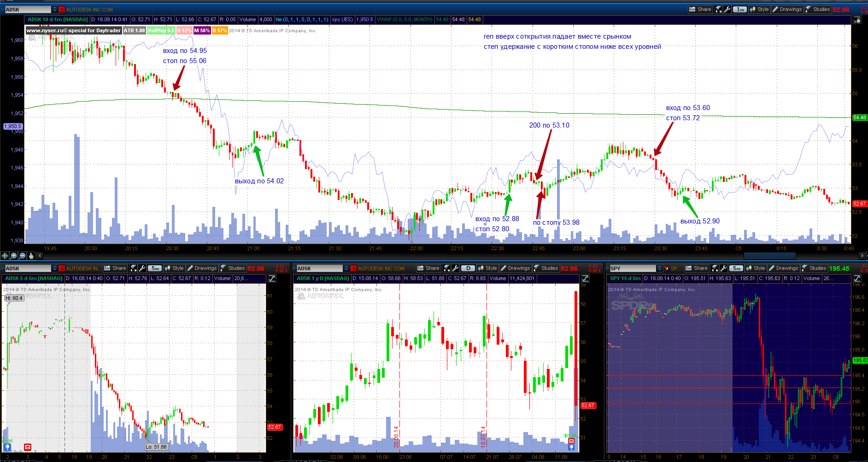
Task: Toggle the curve sidebar icon on SPY chart
Action: point(857,278)
